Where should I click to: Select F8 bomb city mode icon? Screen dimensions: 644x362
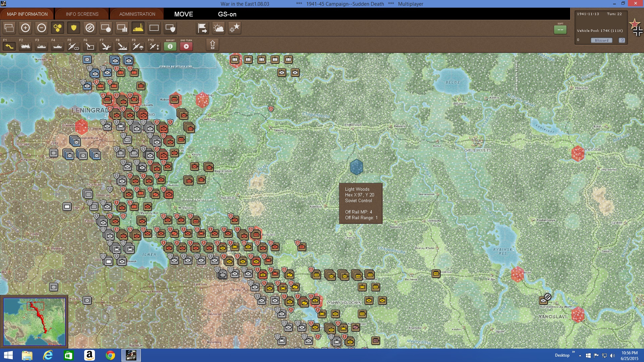point(122,46)
